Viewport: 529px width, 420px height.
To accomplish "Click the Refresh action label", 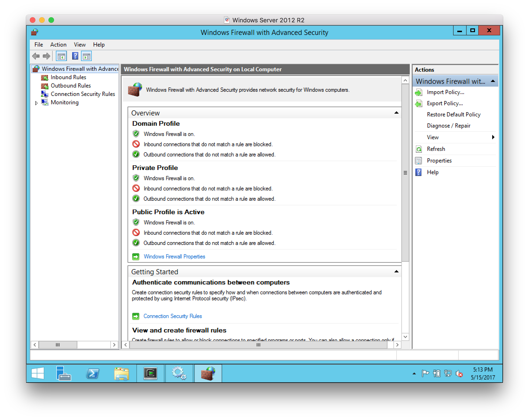I will pyautogui.click(x=436, y=149).
